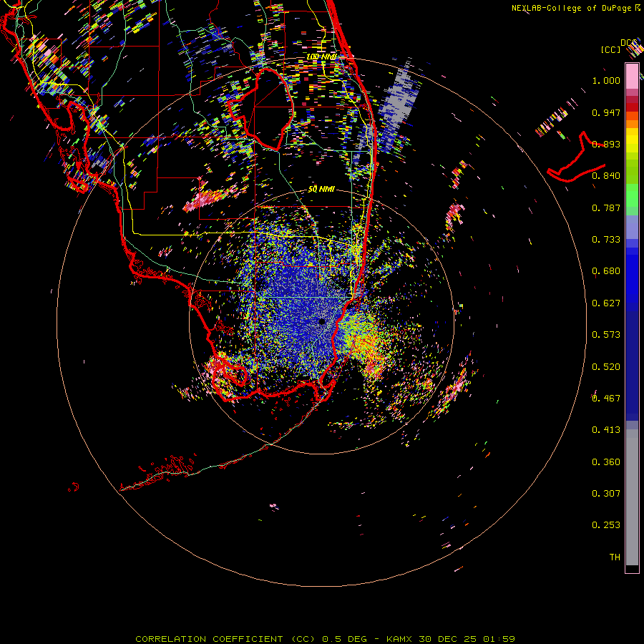This screenshot has width=644, height=644.
Task: Select the 0.413 scale value
Action: tap(606, 430)
